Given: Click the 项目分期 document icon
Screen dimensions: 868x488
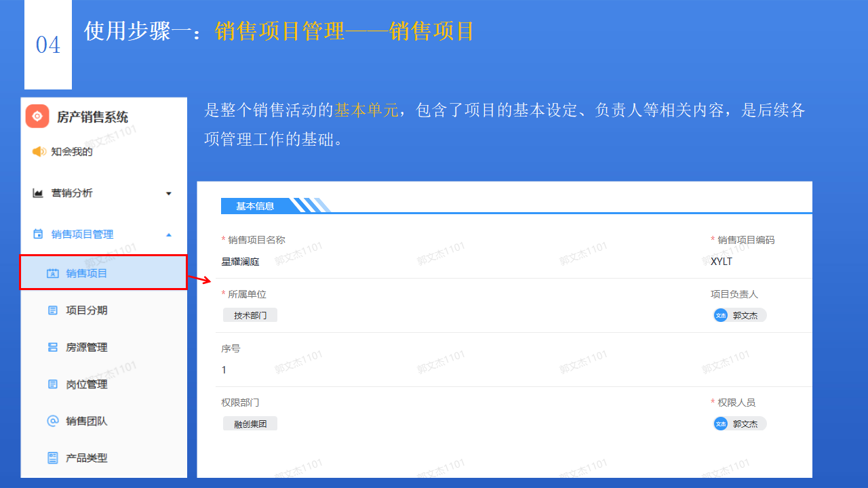Looking at the screenshot, I should (x=54, y=310).
